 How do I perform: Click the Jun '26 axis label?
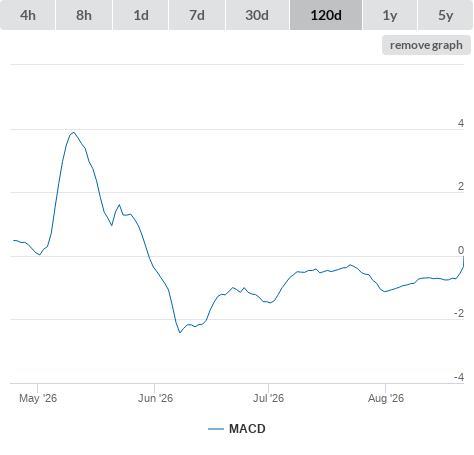[x=155, y=398]
